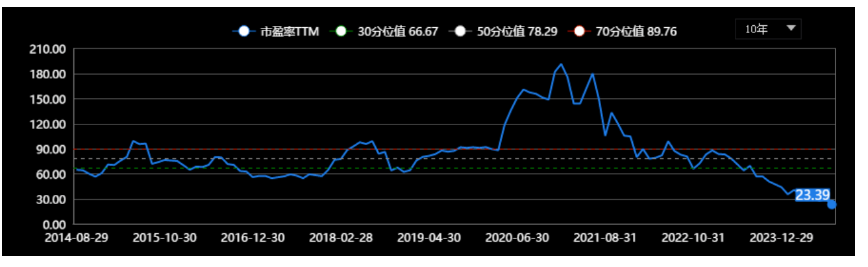Click the 2021-08-31 date axis label
This screenshot has height=267, width=868.
(x=606, y=237)
